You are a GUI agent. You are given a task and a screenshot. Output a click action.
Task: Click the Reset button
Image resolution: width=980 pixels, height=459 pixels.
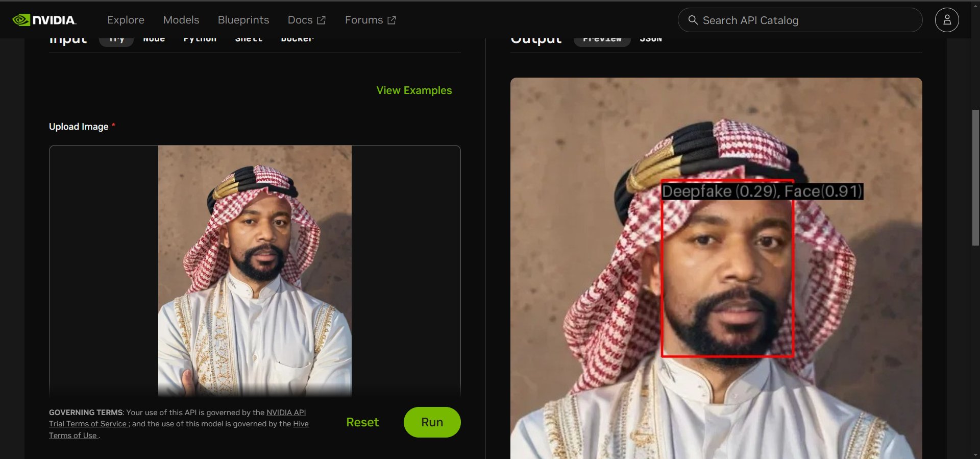tap(362, 422)
